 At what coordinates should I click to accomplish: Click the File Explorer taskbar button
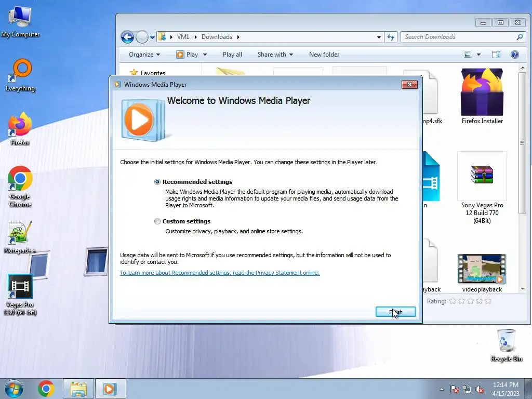(x=78, y=389)
